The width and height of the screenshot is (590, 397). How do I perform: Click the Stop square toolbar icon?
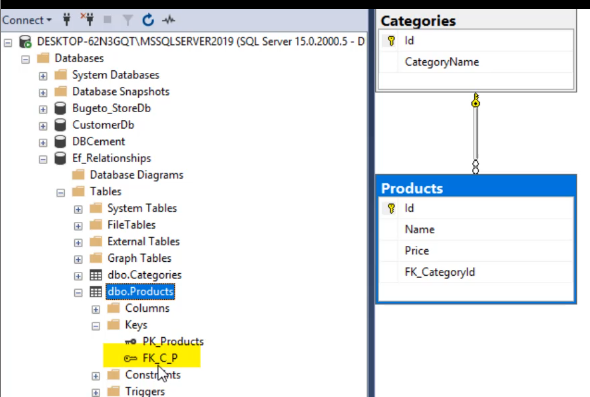click(107, 20)
